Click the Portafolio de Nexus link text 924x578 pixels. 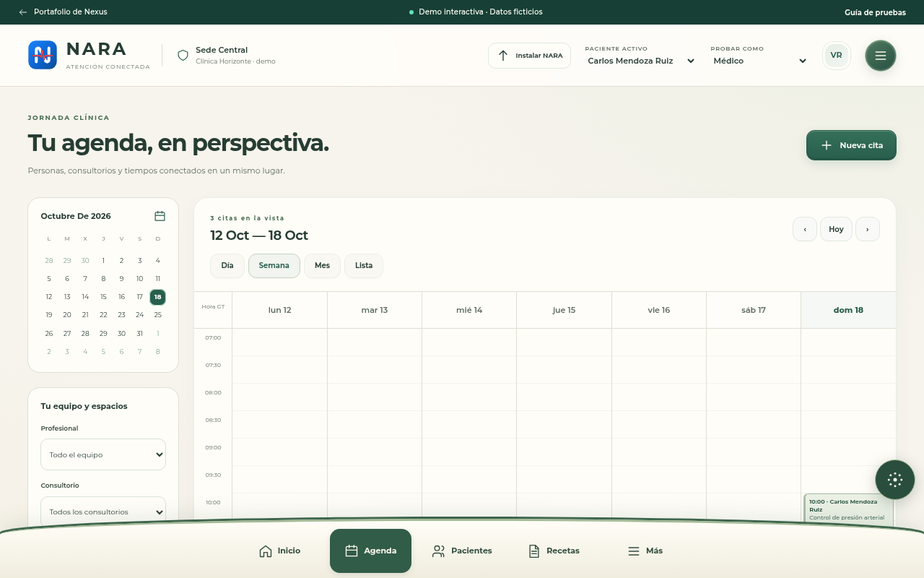pyautogui.click(x=71, y=12)
